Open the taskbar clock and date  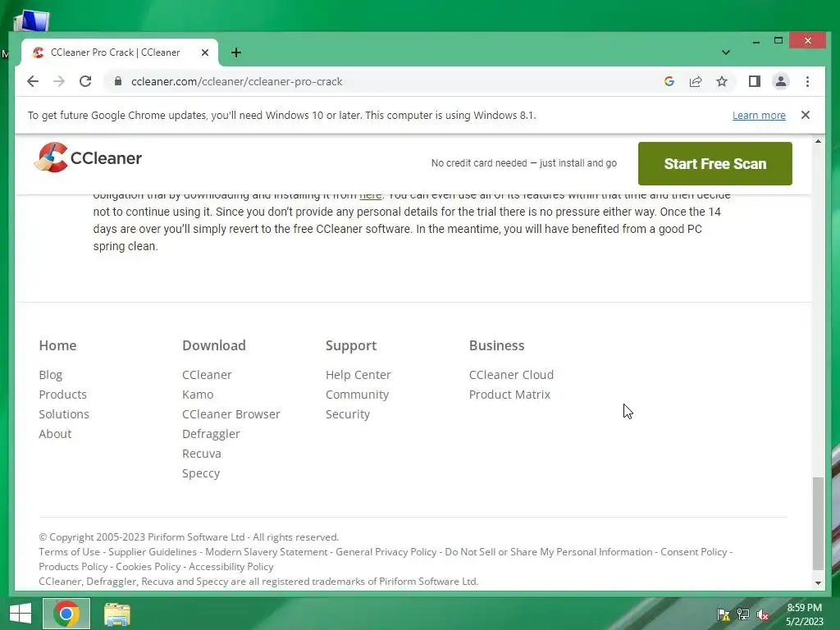(x=804, y=614)
